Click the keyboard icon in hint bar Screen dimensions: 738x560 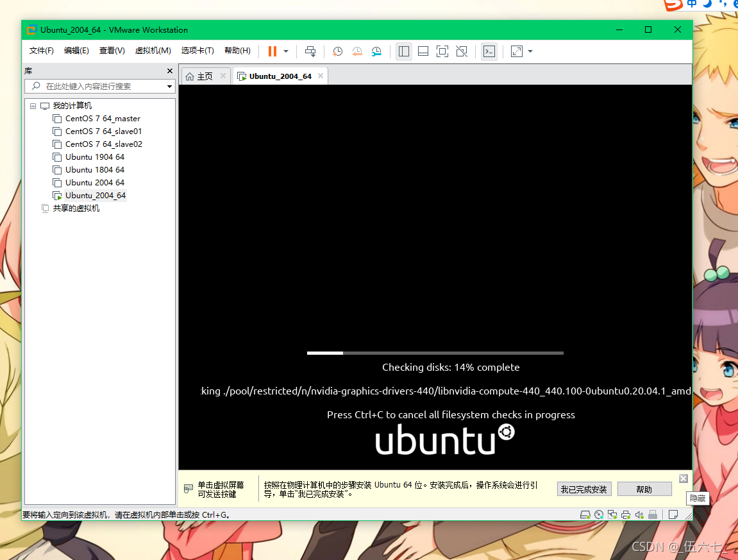pos(189,488)
